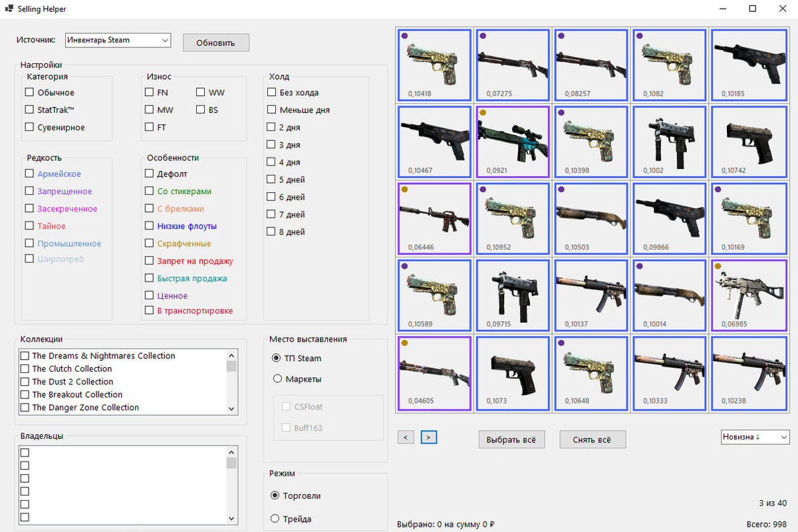Toggle the В транспортировке checkbox

(x=149, y=311)
